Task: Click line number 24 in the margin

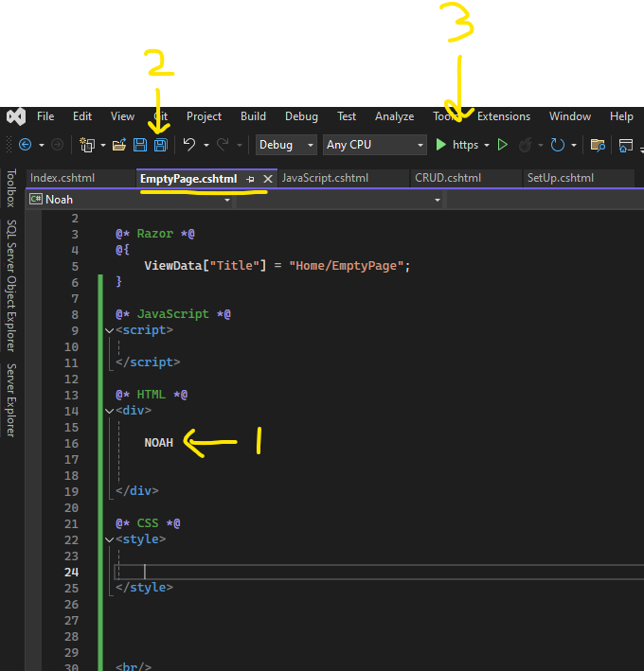Action: pyautogui.click(x=72, y=573)
